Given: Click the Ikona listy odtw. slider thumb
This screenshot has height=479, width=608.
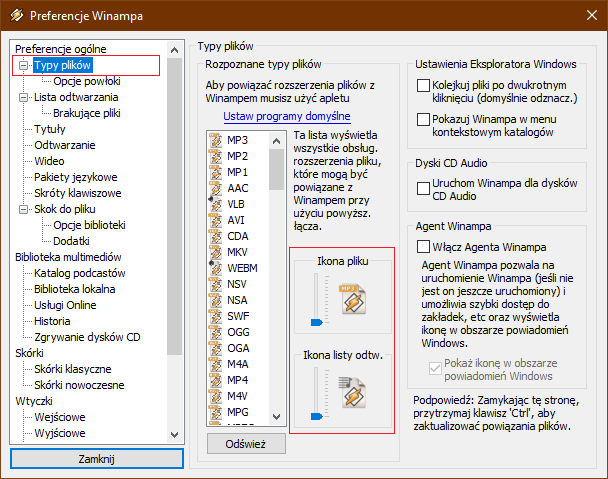Looking at the screenshot, I should (x=317, y=417).
